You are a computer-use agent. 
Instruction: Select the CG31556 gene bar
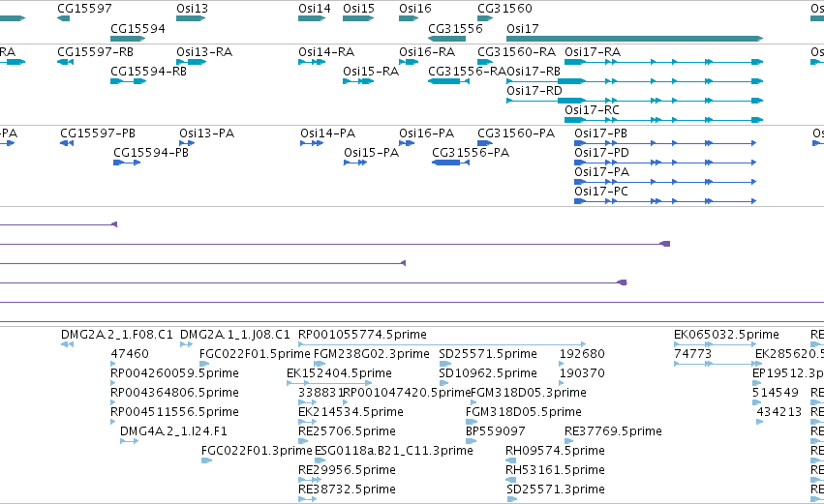(446, 39)
